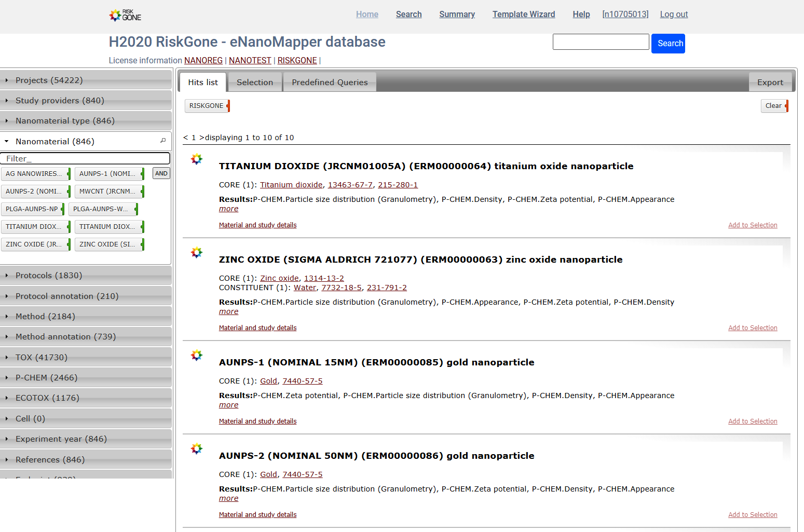Open the Template Wizard link
The width and height of the screenshot is (804, 532).
pos(523,15)
